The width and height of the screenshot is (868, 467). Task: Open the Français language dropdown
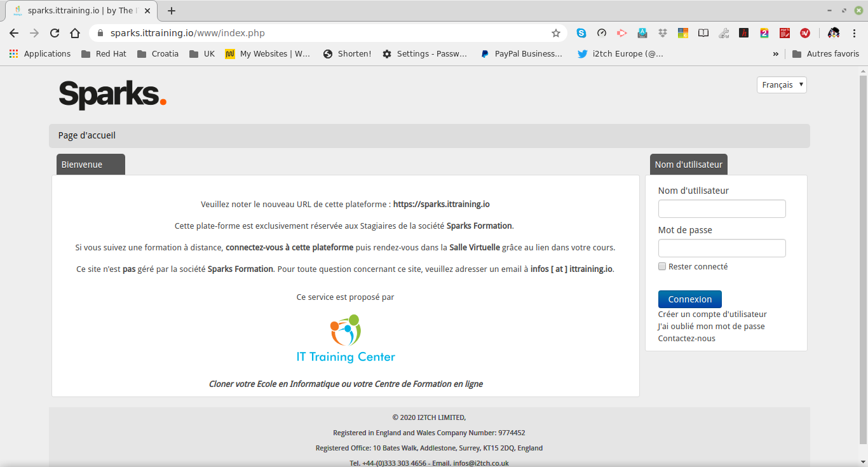[x=782, y=85]
